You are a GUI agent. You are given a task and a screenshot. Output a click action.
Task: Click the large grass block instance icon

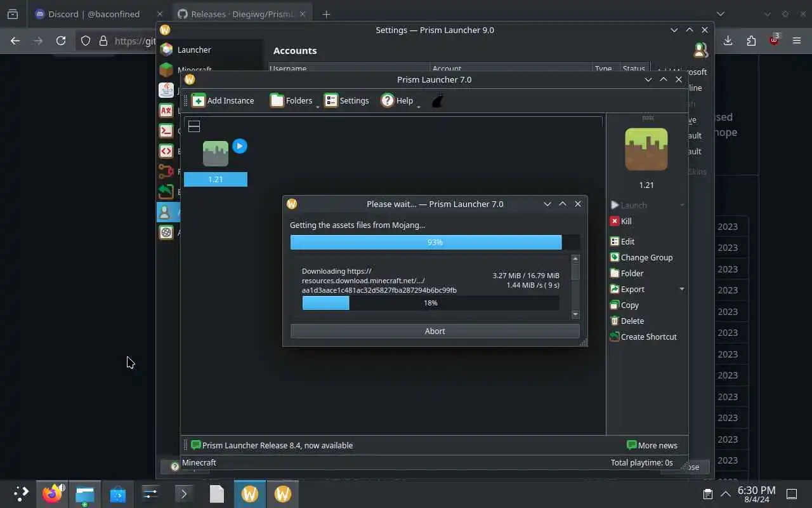646,149
